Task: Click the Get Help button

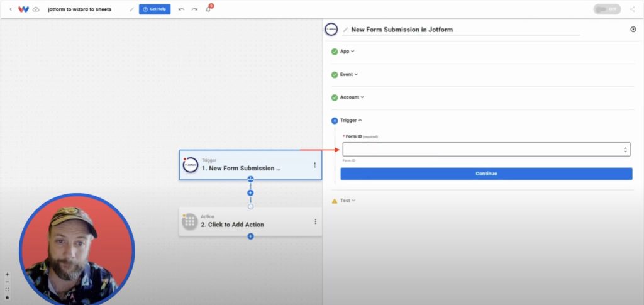Action: 155,9
